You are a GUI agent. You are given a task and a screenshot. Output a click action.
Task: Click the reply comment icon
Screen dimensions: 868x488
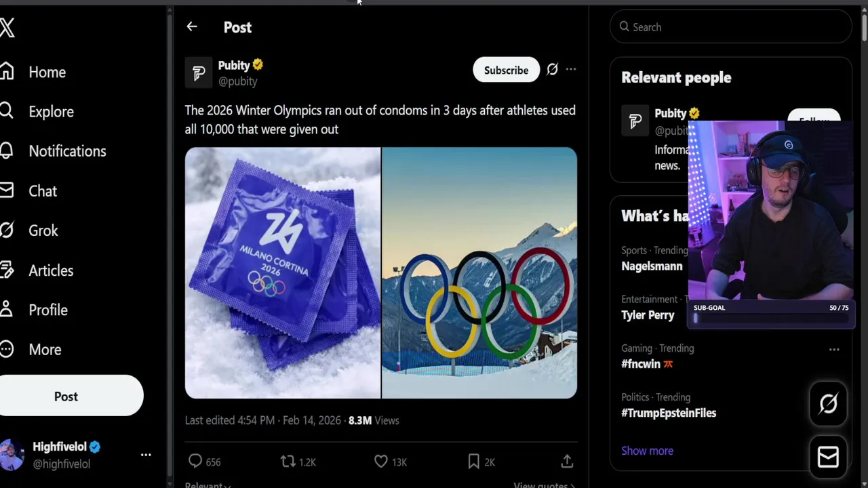tap(195, 462)
